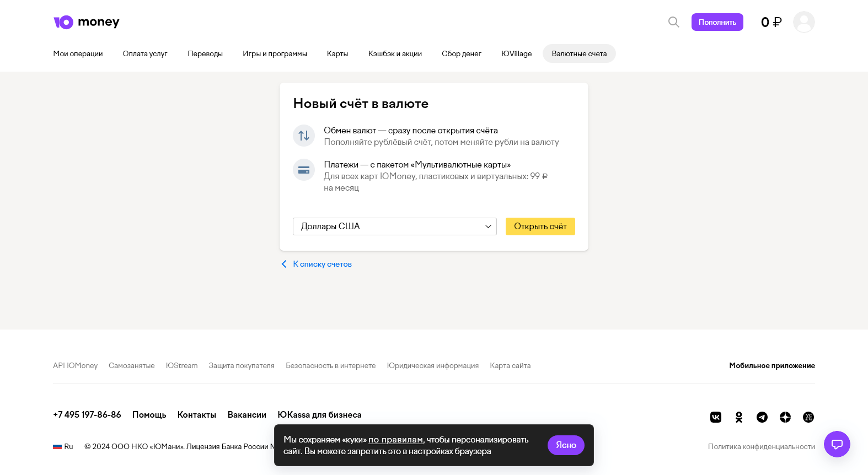Click text «Пополняйте рублёвый счёт, потом меняйте рубли на валюту»

click(x=441, y=142)
